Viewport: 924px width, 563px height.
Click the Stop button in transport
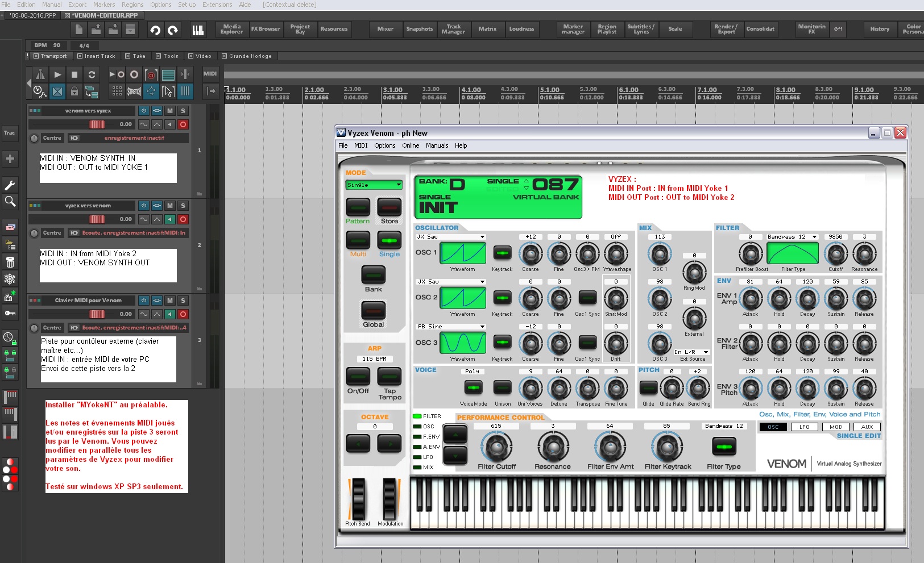[74, 74]
